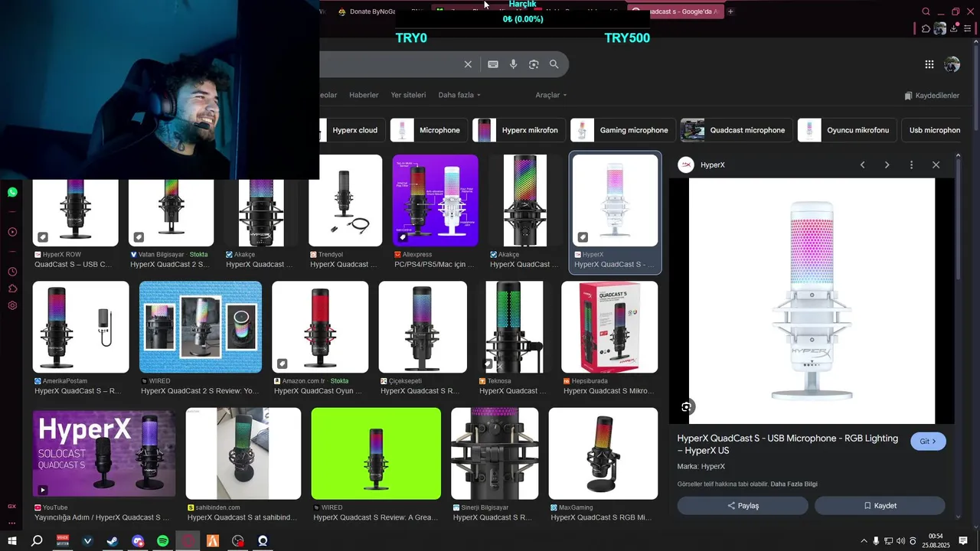
Task: Open the Opera extensions cube icon
Action: (926, 28)
